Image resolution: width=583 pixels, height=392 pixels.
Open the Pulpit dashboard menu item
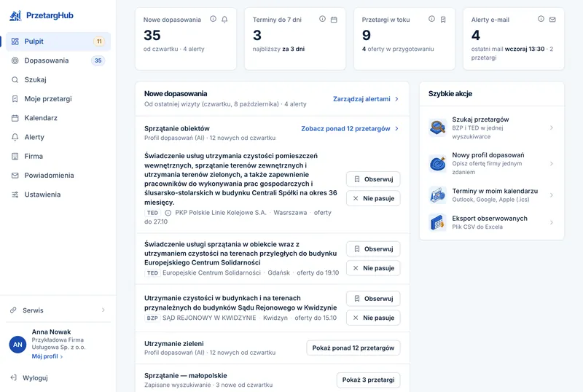[x=58, y=42]
